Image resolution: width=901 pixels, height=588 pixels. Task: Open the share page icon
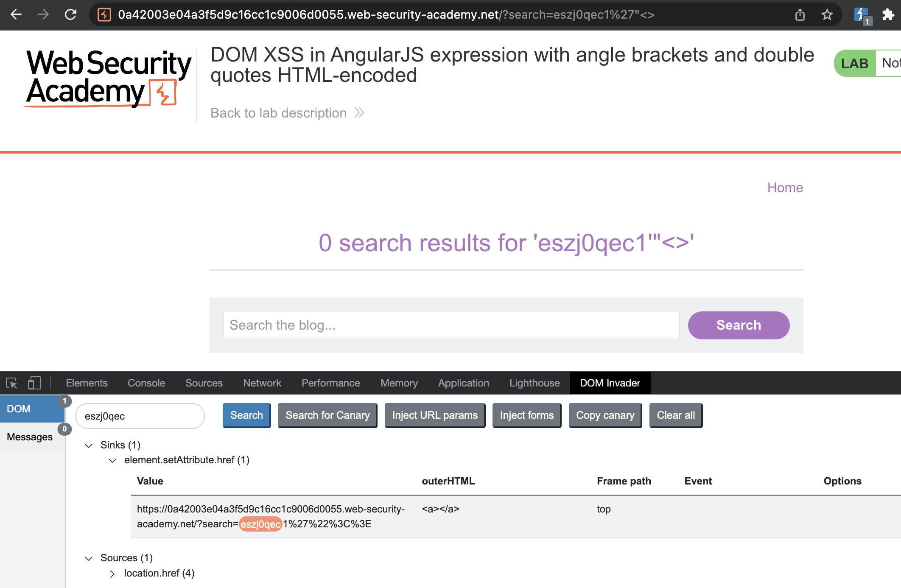(x=800, y=15)
